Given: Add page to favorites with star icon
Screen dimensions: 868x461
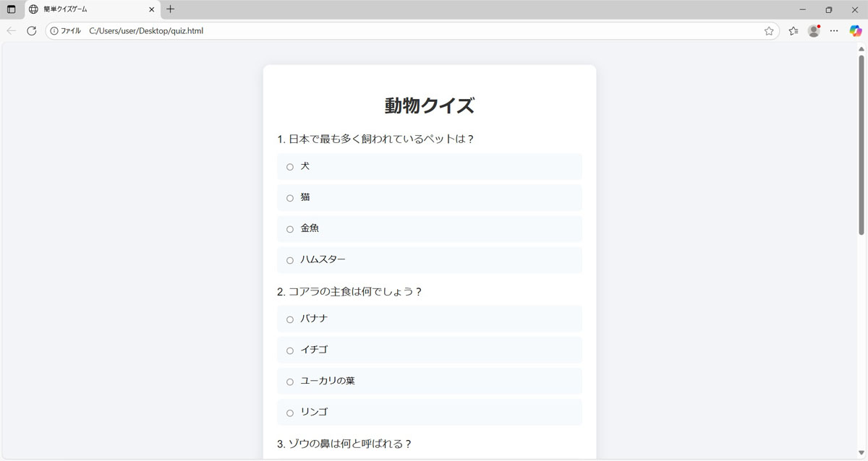Looking at the screenshot, I should pyautogui.click(x=769, y=31).
